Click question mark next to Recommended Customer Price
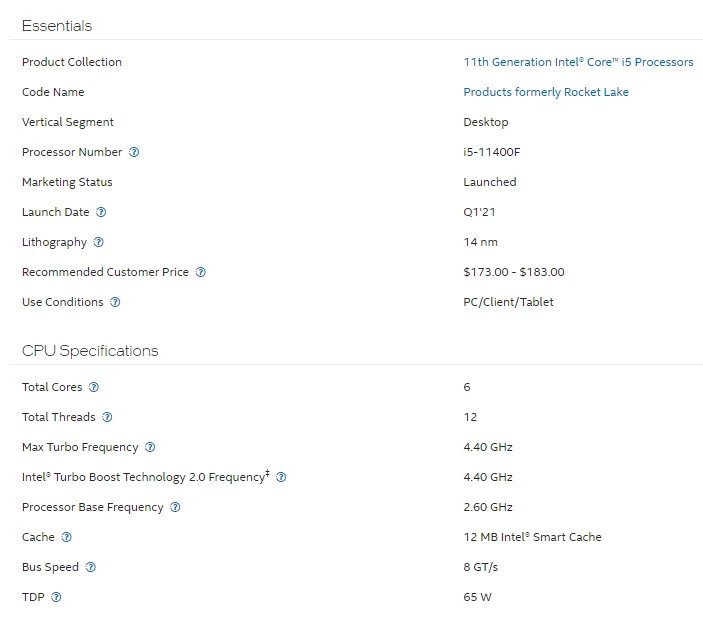703x617 pixels. (x=200, y=272)
